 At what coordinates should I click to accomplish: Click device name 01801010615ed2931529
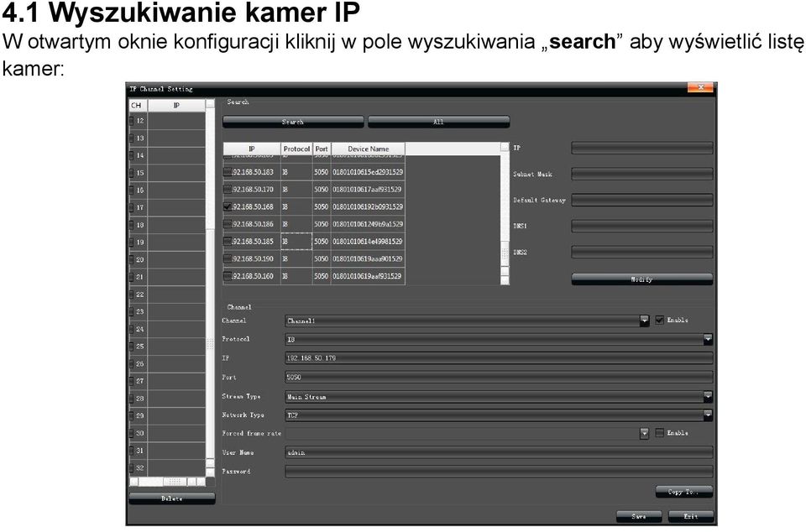pyautogui.click(x=368, y=172)
